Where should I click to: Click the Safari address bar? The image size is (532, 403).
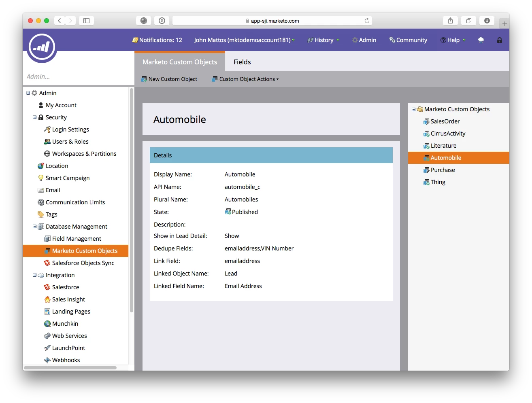(272, 21)
